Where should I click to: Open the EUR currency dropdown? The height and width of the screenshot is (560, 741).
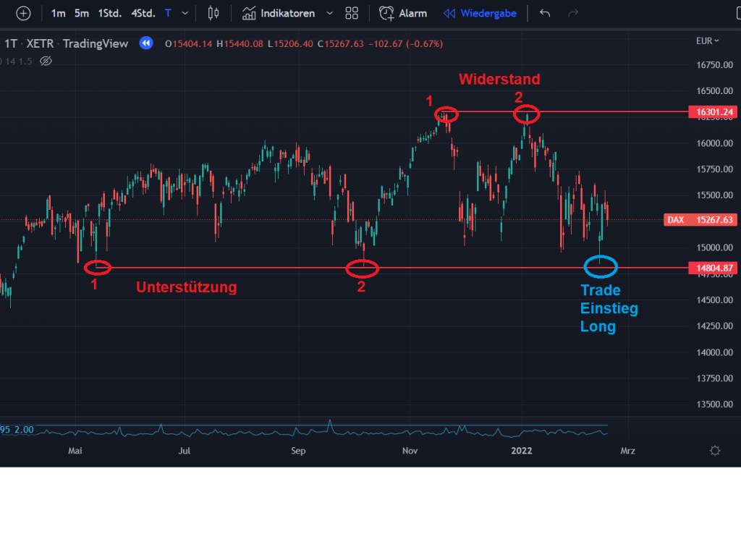point(707,41)
